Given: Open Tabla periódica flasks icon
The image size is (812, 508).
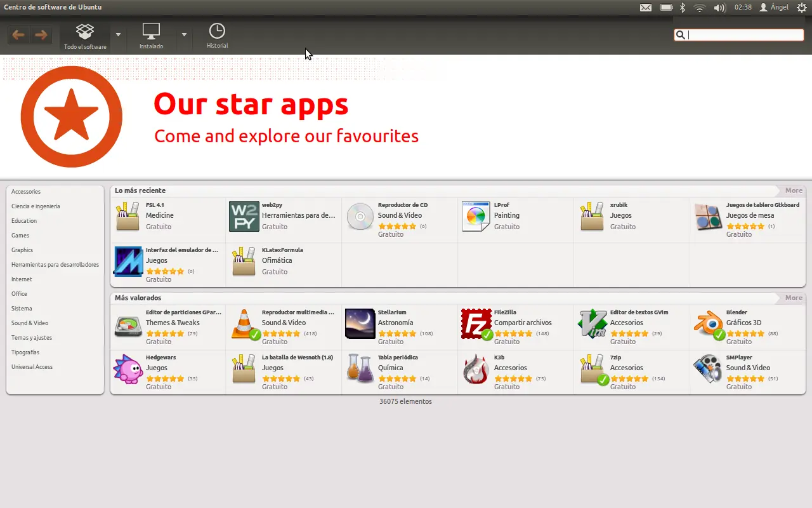Looking at the screenshot, I should coord(360,369).
